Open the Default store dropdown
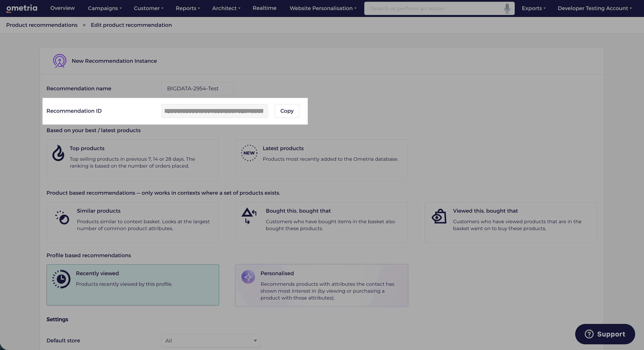 pyautogui.click(x=211, y=340)
